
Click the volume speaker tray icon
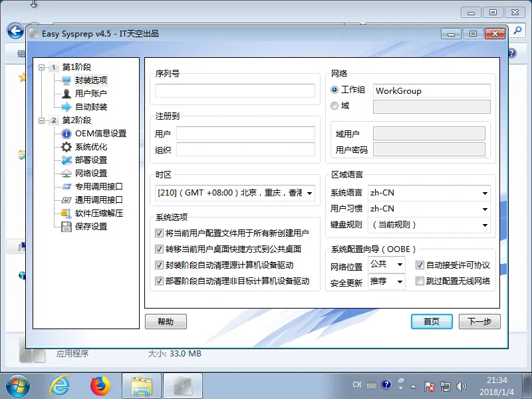pos(461,386)
